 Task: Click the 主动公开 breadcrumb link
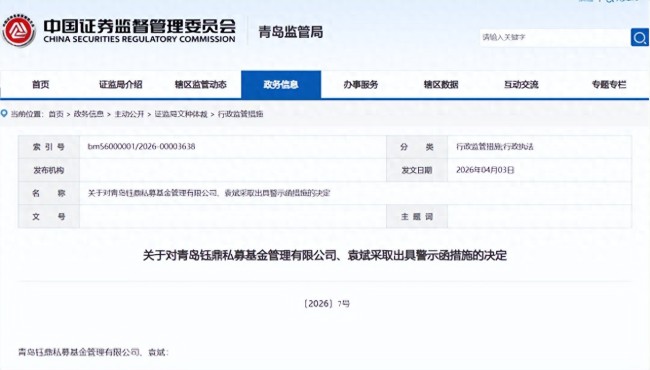click(x=129, y=114)
